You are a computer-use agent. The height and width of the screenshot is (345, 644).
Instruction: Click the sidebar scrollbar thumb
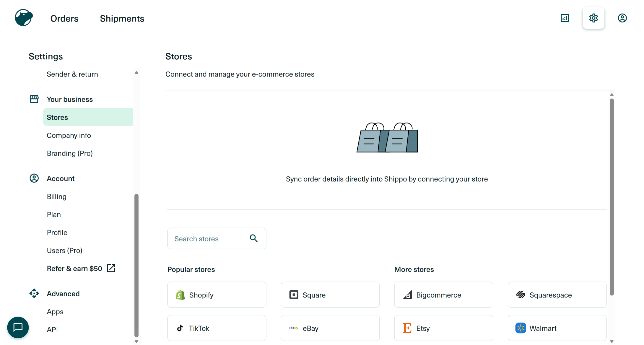[x=136, y=266]
